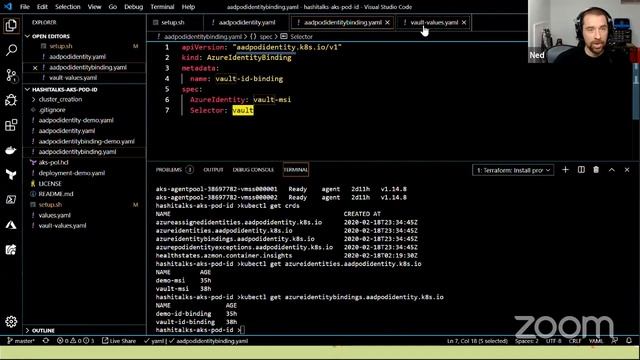The height and width of the screenshot is (360, 640).
Task: Change UTF-8 encoding in status bar
Action: [553, 341]
